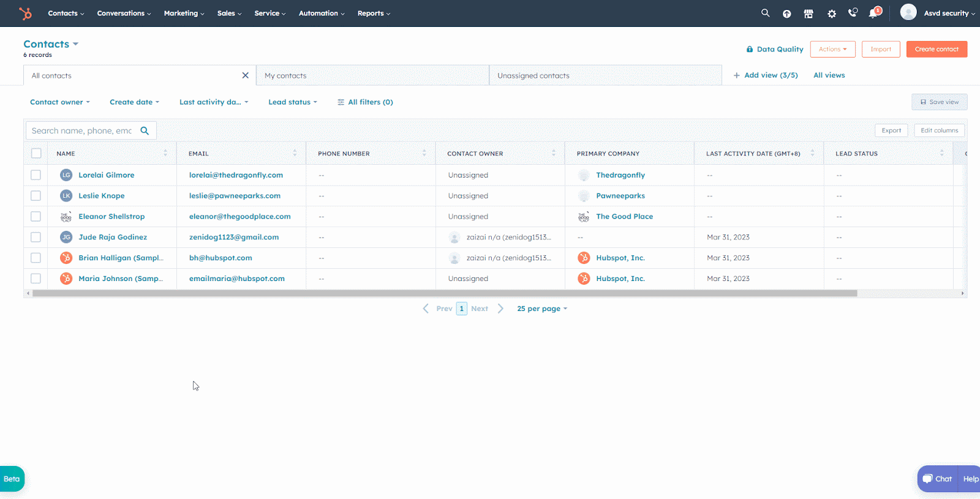Open the Conversations navigation menu
The width and height of the screenshot is (980, 499).
pyautogui.click(x=124, y=13)
